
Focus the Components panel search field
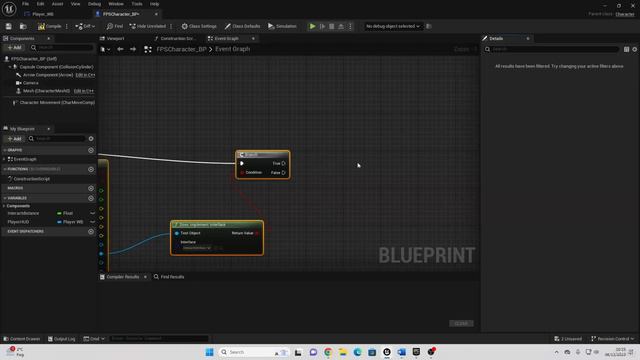62,48
